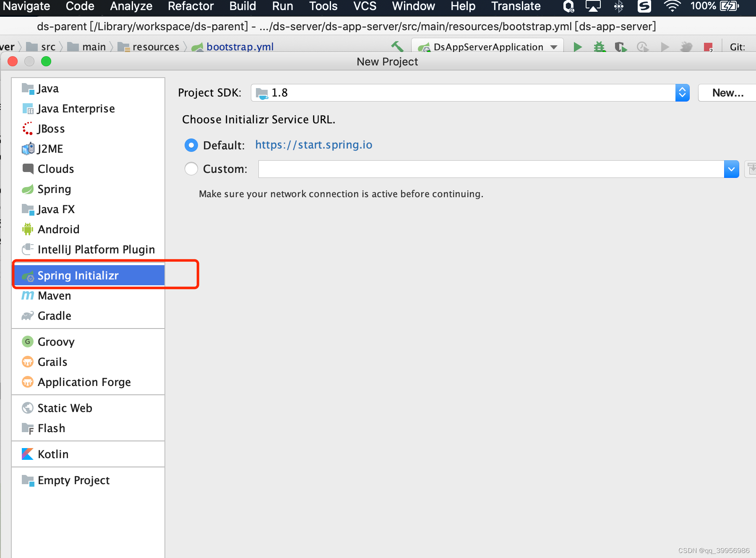Select Java FX project type
This screenshot has width=756, height=558.
88,209
